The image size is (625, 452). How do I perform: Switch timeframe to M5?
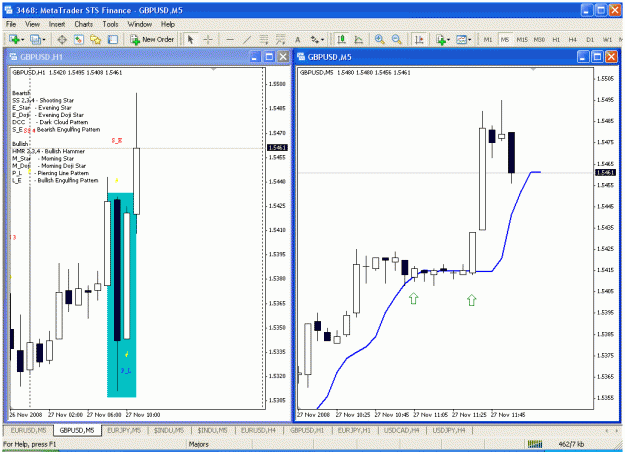pyautogui.click(x=505, y=39)
